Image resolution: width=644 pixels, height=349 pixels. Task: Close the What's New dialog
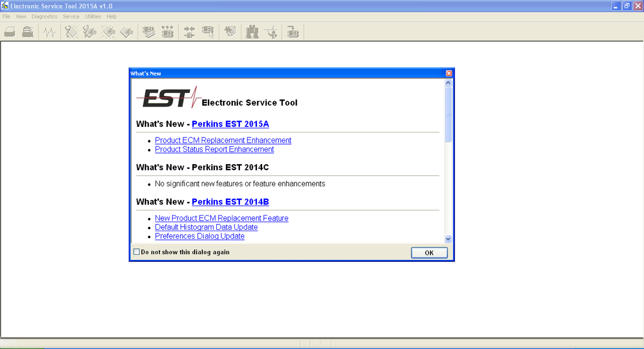tap(449, 74)
